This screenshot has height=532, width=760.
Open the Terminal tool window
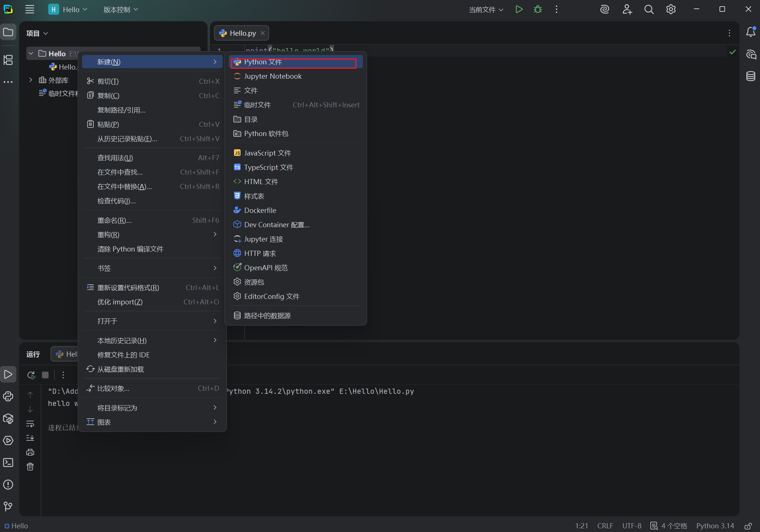pos(8,463)
